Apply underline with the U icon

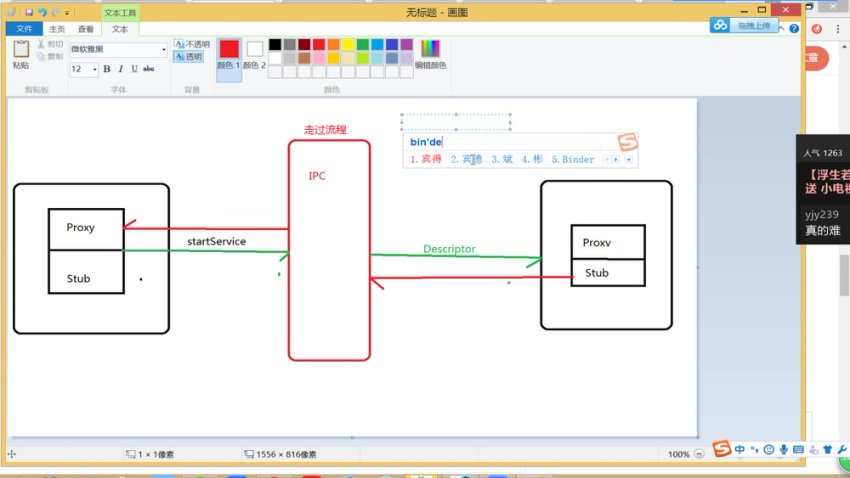[134, 69]
